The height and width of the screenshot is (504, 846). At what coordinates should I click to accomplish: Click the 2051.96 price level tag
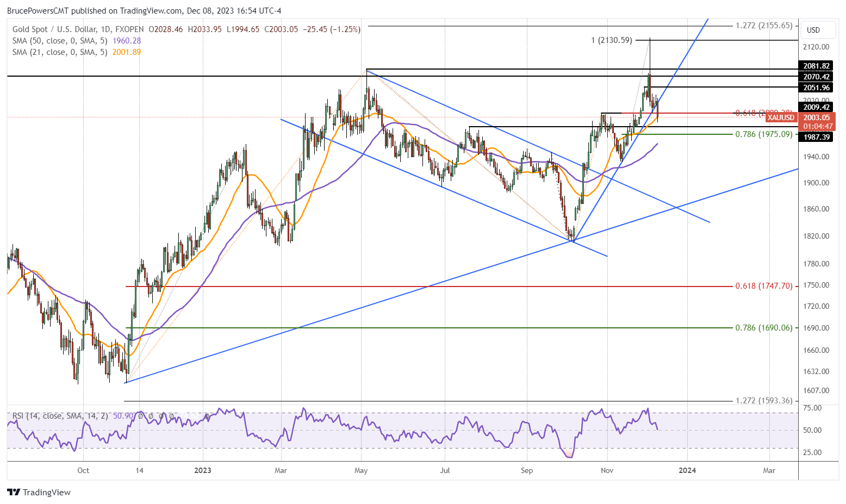(816, 88)
